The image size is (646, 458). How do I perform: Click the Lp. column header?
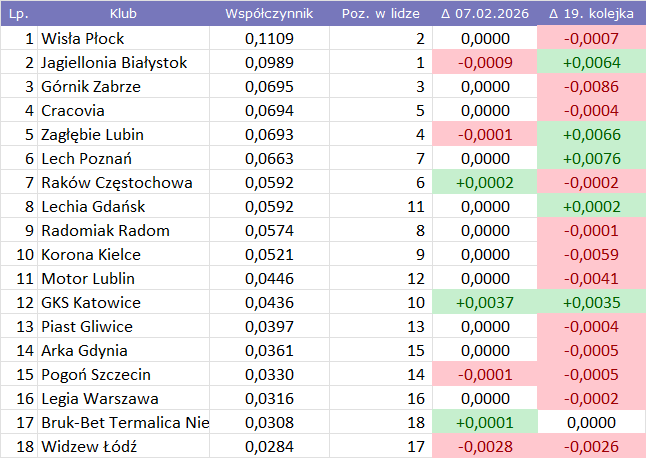click(x=18, y=14)
